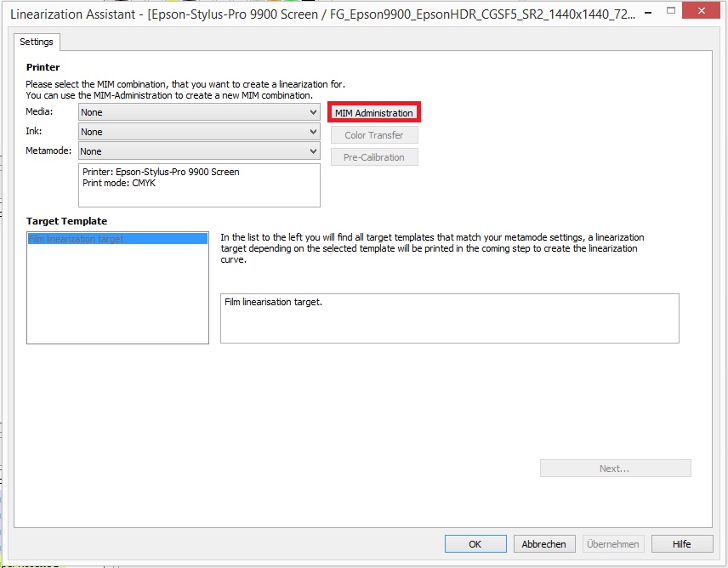Image resolution: width=728 pixels, height=568 pixels.
Task: Click the Media dropdown arrow
Action: tap(312, 111)
